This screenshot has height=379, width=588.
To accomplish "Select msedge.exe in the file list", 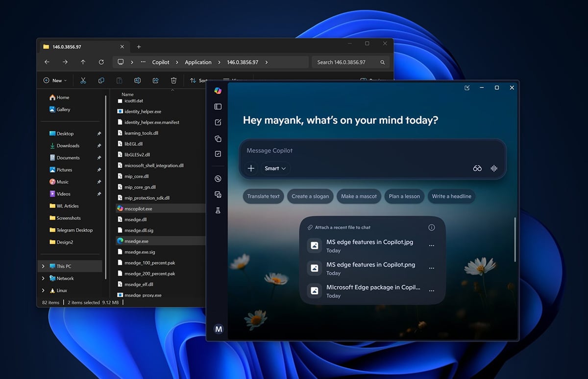I will coord(160,241).
